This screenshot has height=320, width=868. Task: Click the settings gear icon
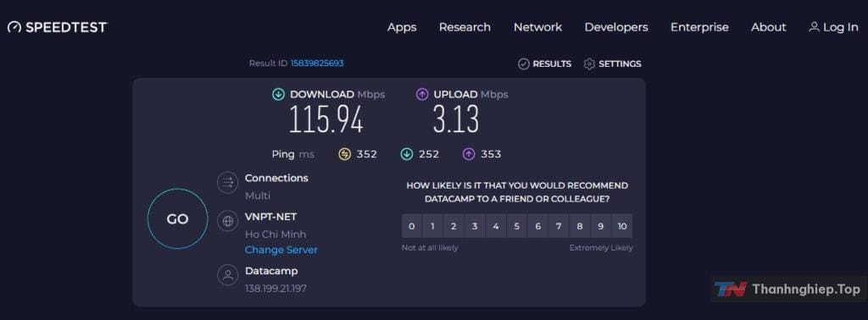click(590, 64)
